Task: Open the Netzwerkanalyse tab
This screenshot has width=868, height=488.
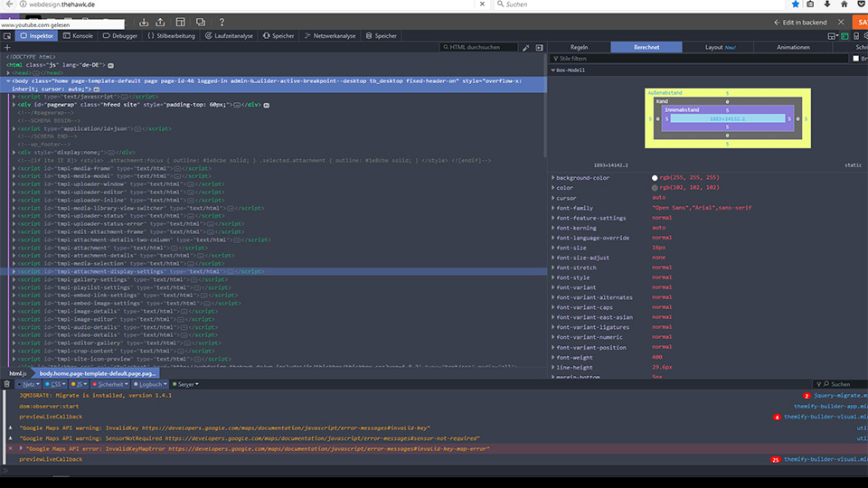Action: pos(330,36)
